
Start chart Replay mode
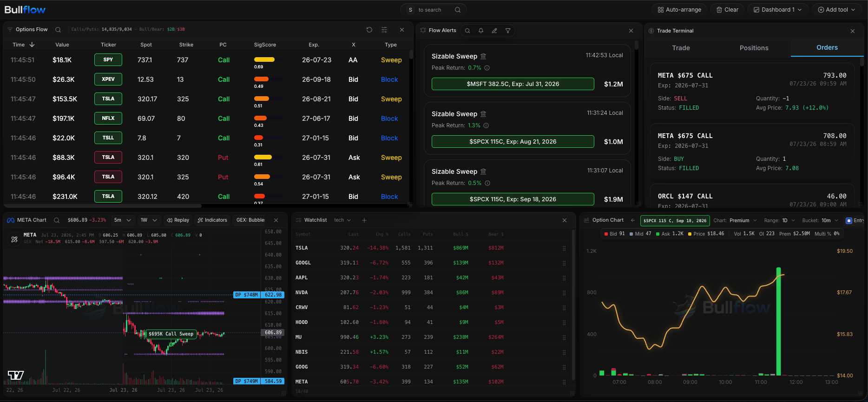click(x=178, y=220)
